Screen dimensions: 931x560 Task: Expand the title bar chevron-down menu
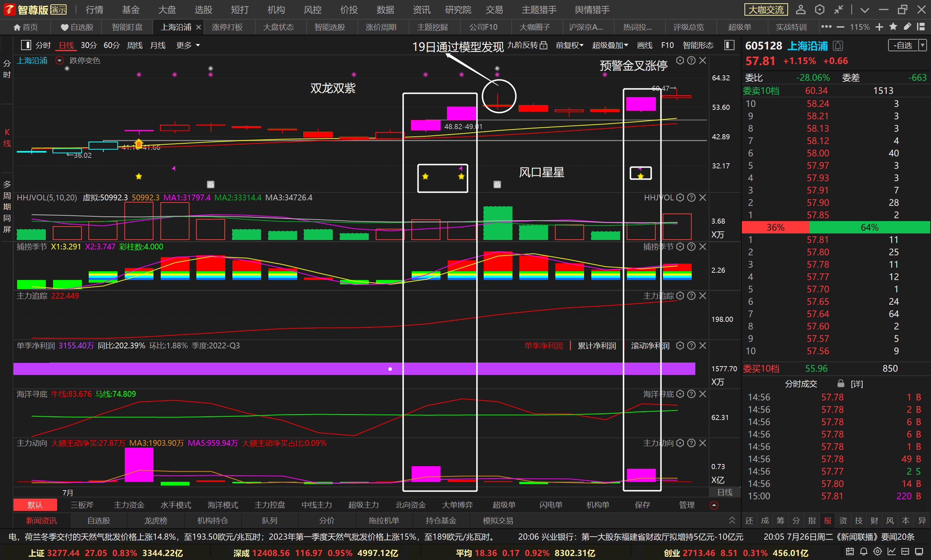tap(864, 10)
